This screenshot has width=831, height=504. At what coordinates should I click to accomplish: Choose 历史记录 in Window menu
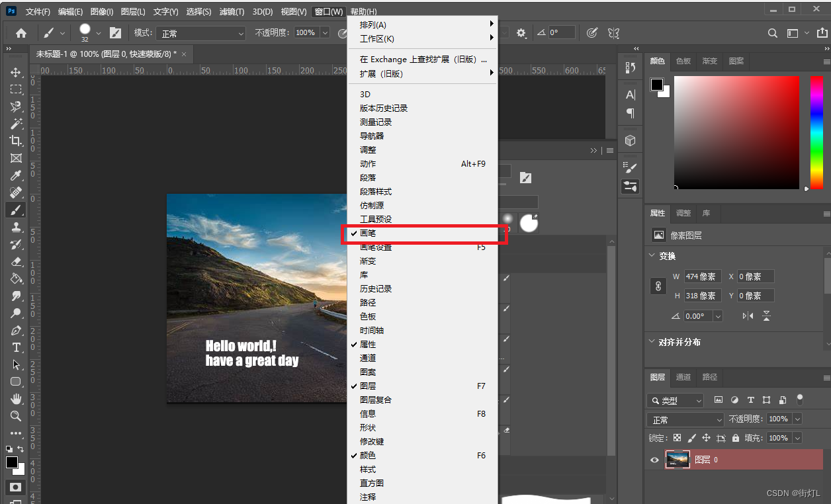(x=423, y=289)
